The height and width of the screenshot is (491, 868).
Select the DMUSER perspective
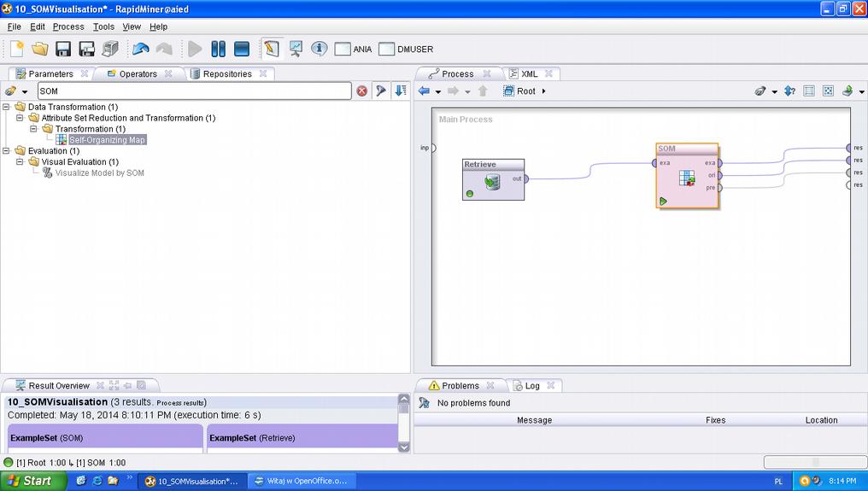[x=406, y=50]
